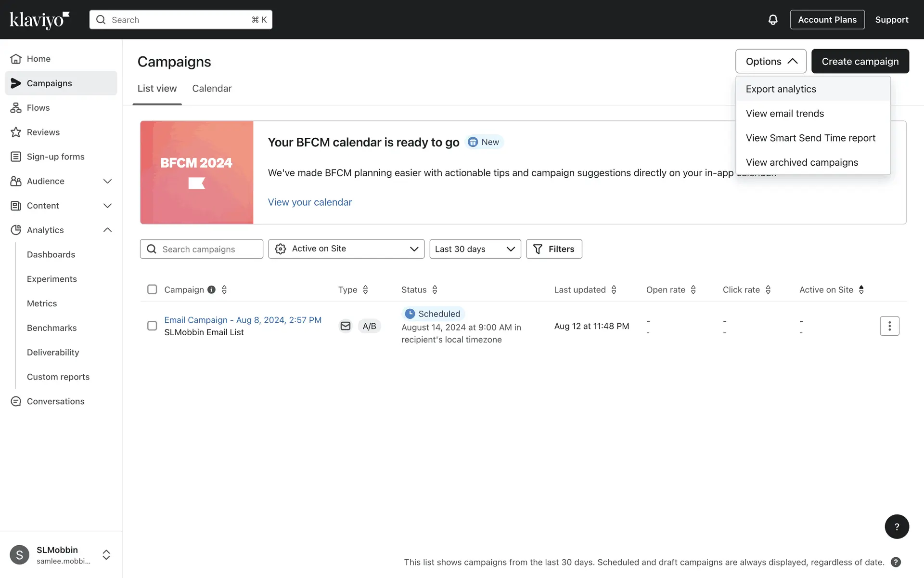This screenshot has height=578, width=924.
Task: Choose Export analytics from Options menu
Action: [781, 89]
